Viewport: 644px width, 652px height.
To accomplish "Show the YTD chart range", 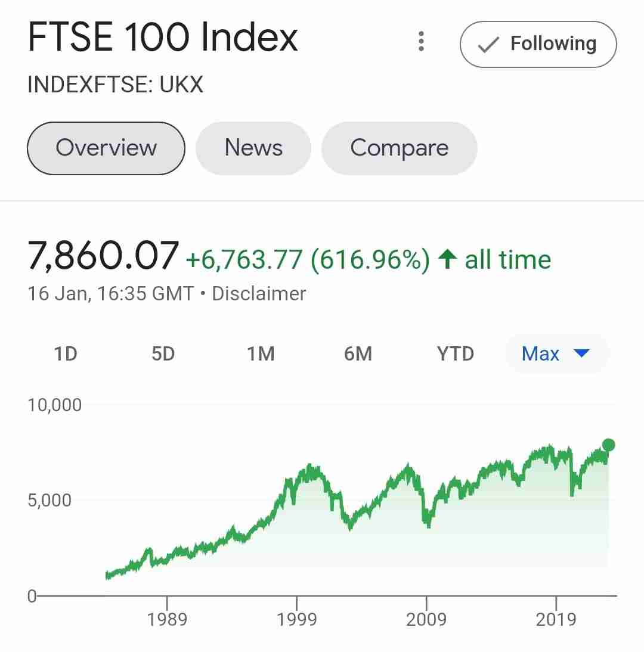I will click(x=455, y=354).
